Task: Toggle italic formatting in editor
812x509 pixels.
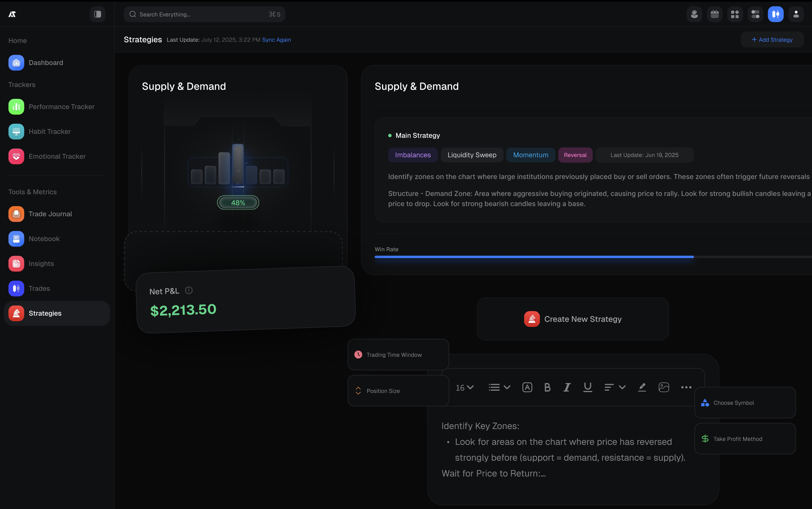Action: pyautogui.click(x=567, y=388)
